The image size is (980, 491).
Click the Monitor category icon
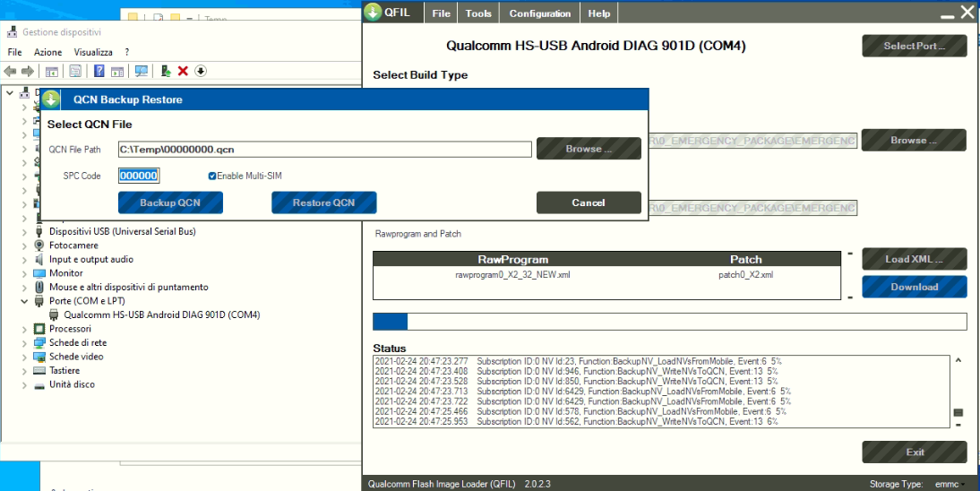tap(39, 273)
